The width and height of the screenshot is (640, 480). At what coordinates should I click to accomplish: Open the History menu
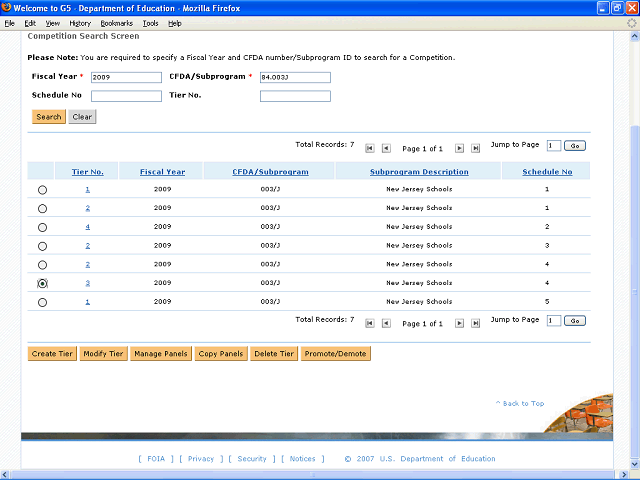(x=80, y=22)
